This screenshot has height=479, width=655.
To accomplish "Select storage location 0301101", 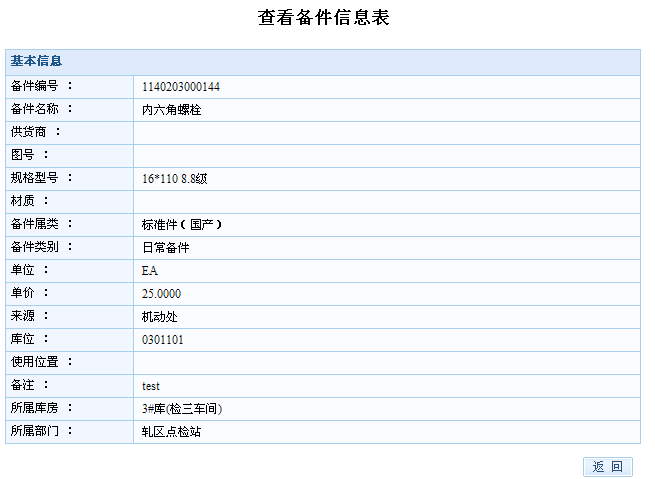I will [x=162, y=340].
